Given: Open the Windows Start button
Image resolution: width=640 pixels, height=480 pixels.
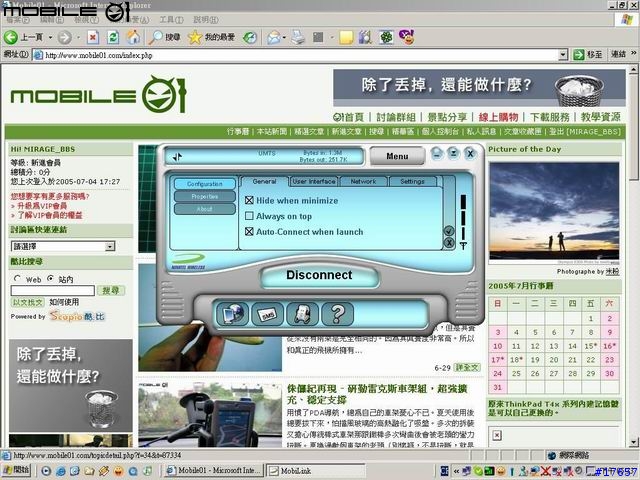Looking at the screenshot, I should coord(16,471).
